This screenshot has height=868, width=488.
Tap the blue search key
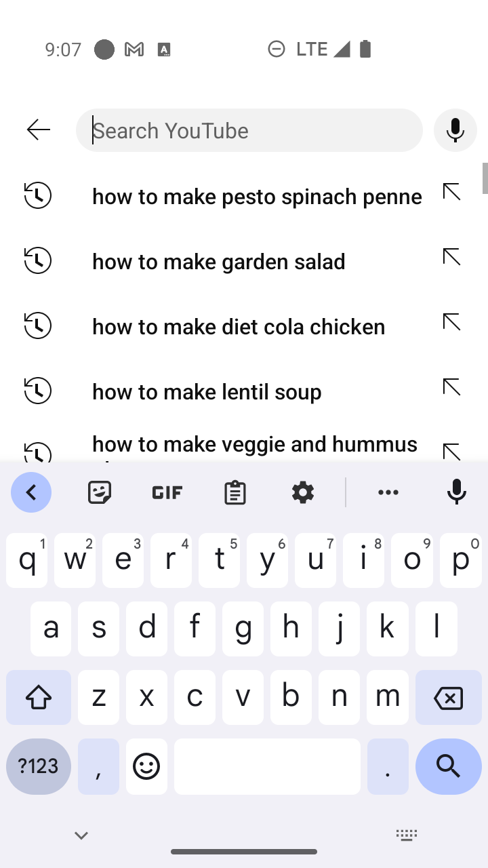[x=449, y=766]
